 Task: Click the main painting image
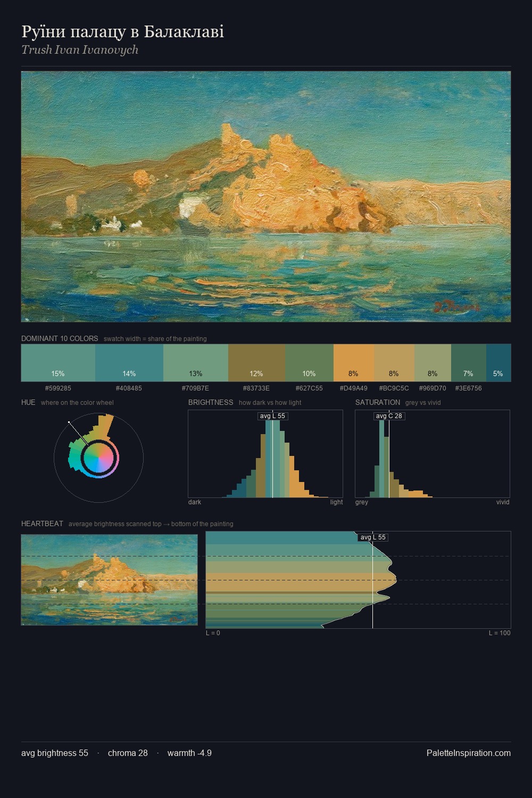(x=266, y=197)
